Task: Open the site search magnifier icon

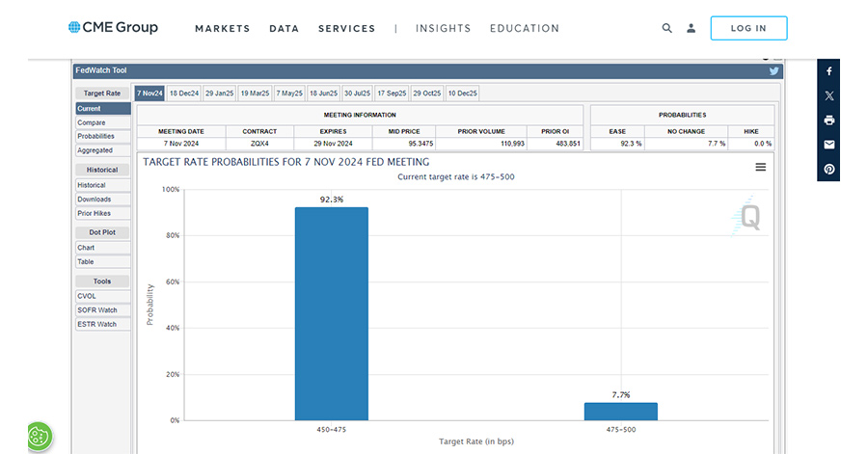Action: point(667,28)
